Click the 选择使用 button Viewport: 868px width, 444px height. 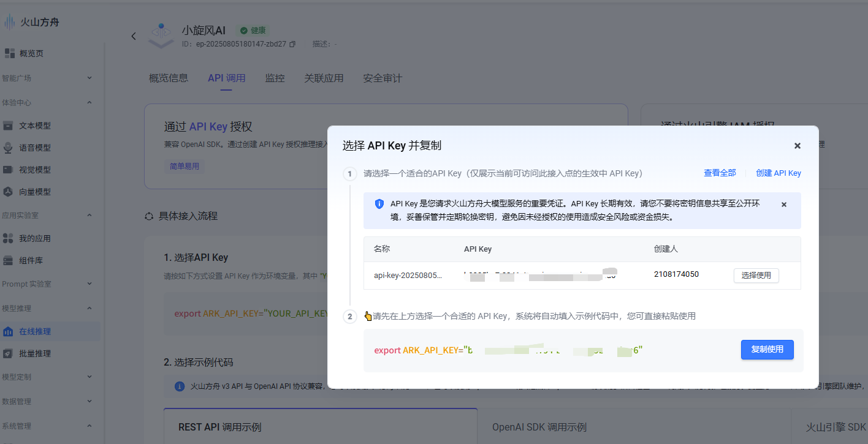pos(756,276)
